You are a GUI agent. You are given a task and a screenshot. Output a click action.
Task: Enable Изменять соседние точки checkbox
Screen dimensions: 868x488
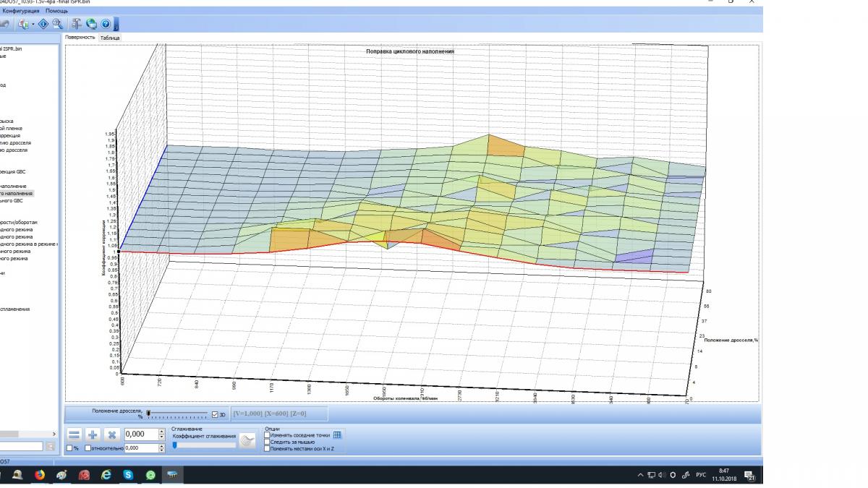[268, 435]
